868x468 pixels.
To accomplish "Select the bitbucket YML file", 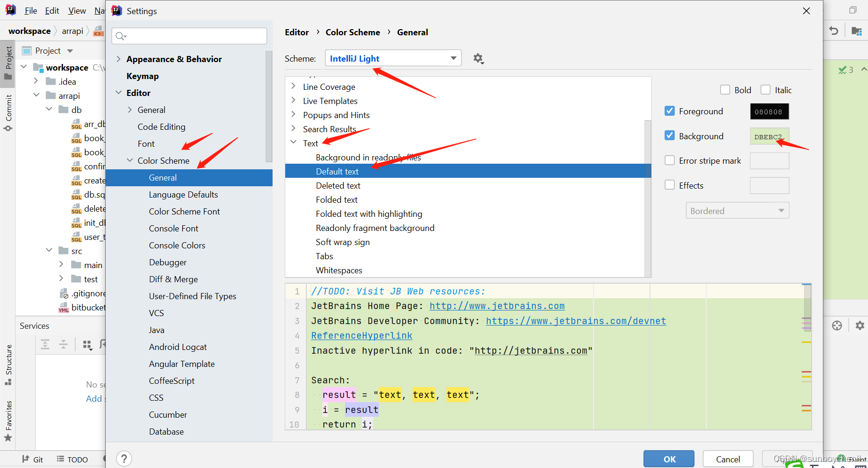I will (x=82, y=308).
